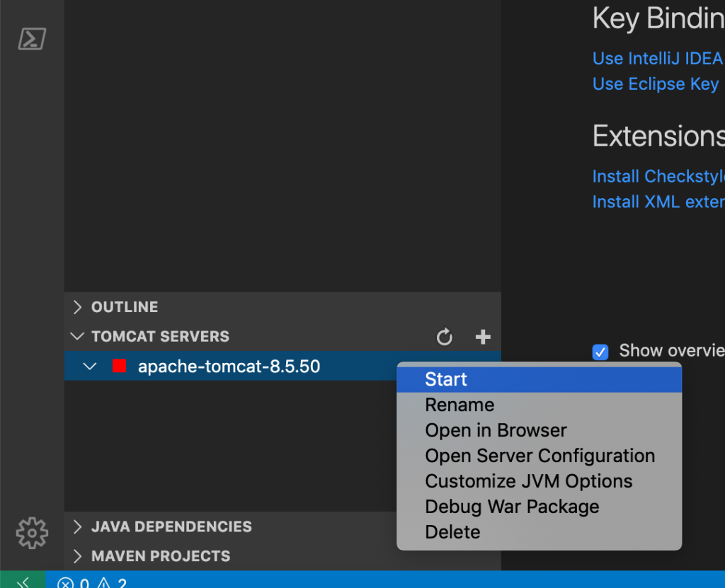The image size is (725, 588).
Task: Add a new Tomcat server with the plus icon
Action: point(482,337)
